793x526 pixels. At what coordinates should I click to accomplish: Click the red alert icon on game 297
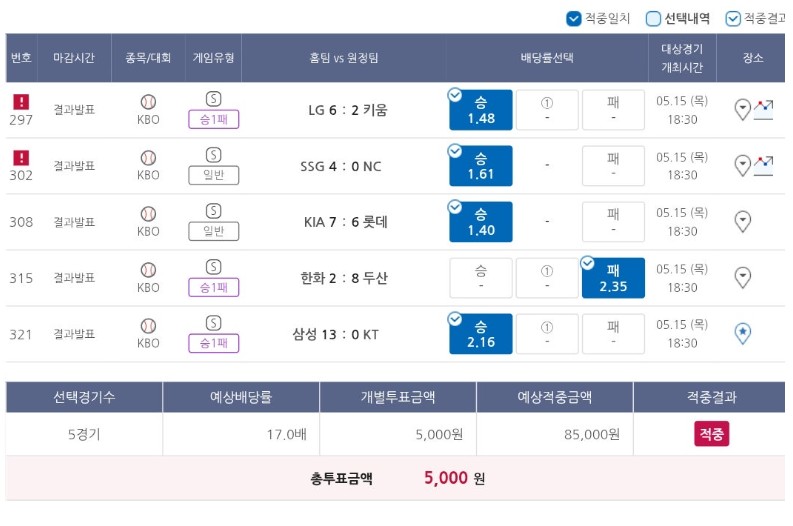(21, 102)
